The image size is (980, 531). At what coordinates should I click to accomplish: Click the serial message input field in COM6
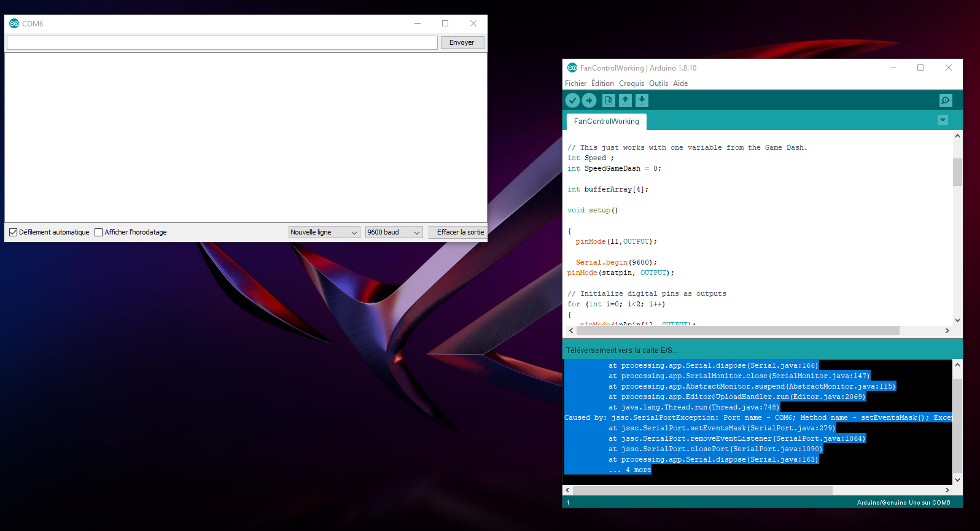click(x=222, y=42)
